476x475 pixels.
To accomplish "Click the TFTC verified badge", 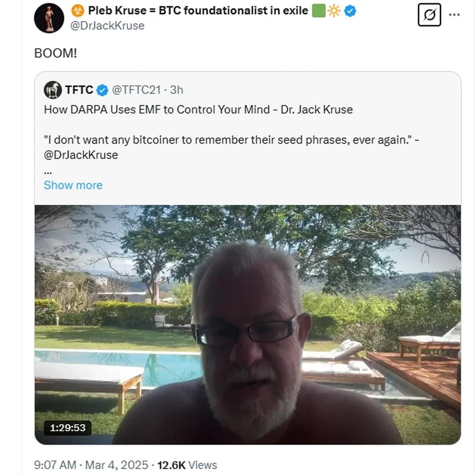I will coord(102,90).
